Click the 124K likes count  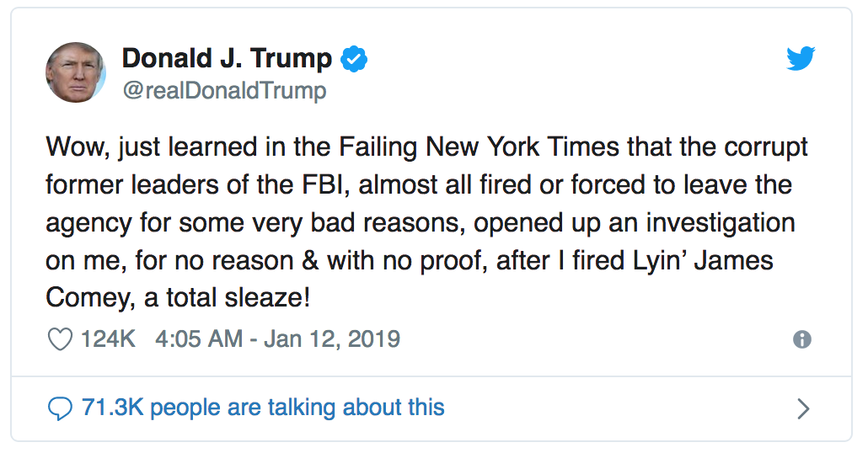pyautogui.click(x=108, y=338)
